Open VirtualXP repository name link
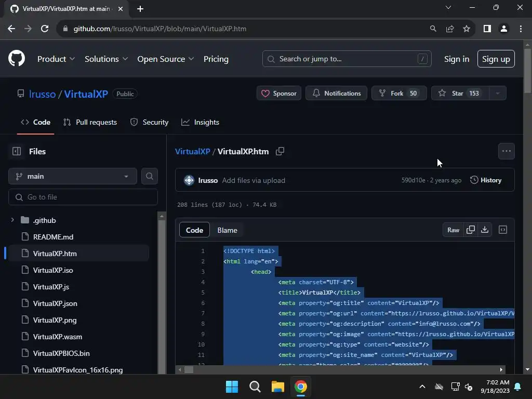Screen dimensions: 532x399 [x=86, y=94]
